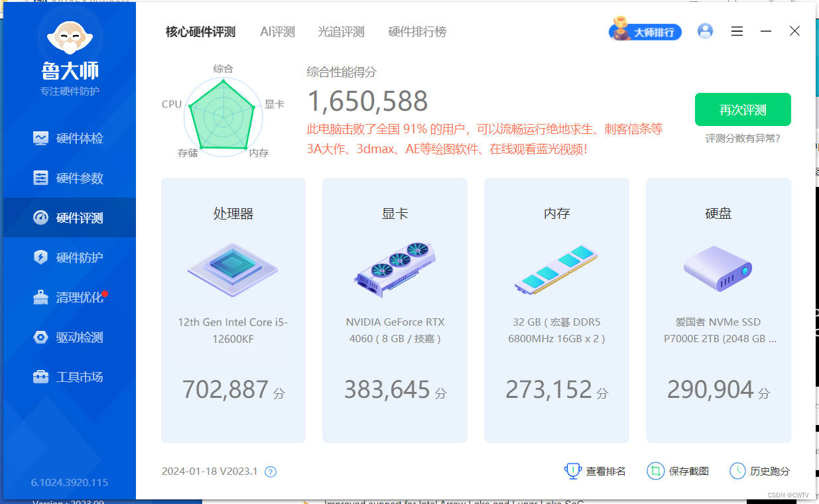Switch to 核心硬件评测 tab
This screenshot has height=504, width=819.
pyautogui.click(x=201, y=32)
